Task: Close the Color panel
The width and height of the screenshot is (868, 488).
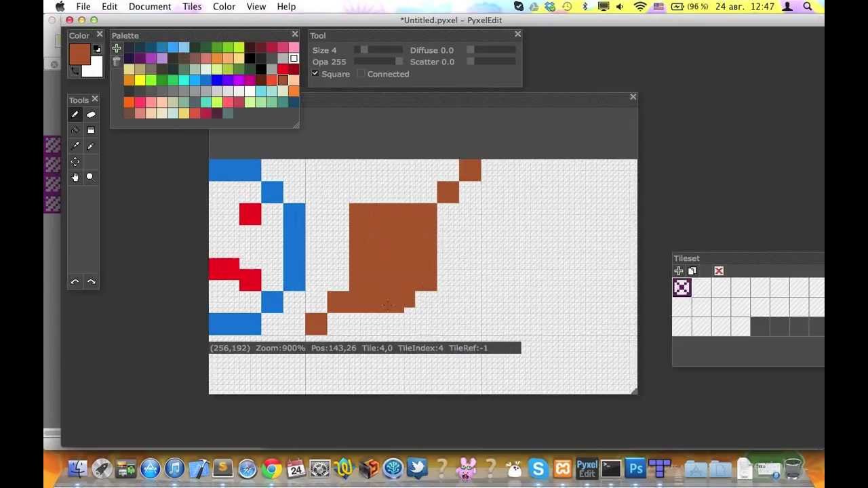Action: click(100, 34)
